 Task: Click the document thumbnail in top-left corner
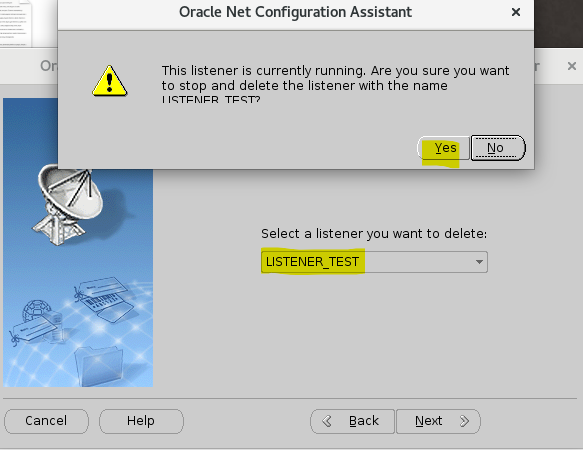point(16,23)
